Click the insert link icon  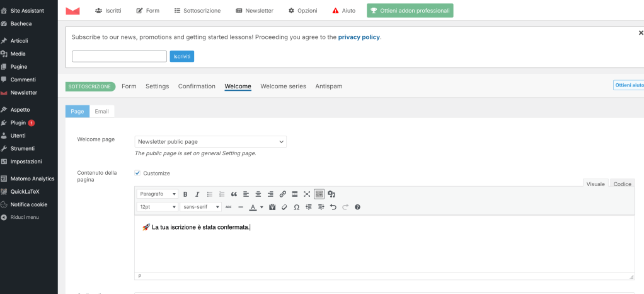click(282, 194)
